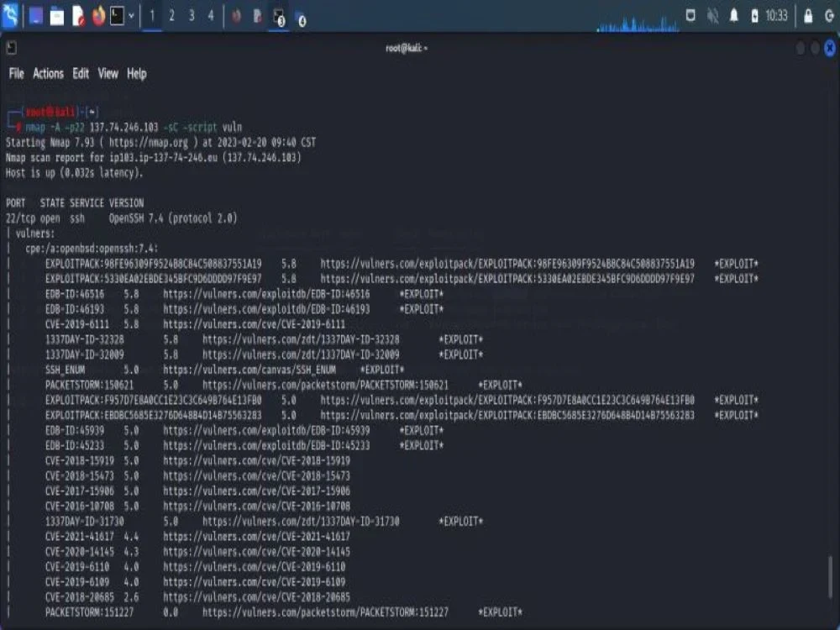Click 'cpe:/a:openbsd:openssh:7.4:' text
Image resolution: width=840 pixels, height=630 pixels.
click(x=92, y=249)
